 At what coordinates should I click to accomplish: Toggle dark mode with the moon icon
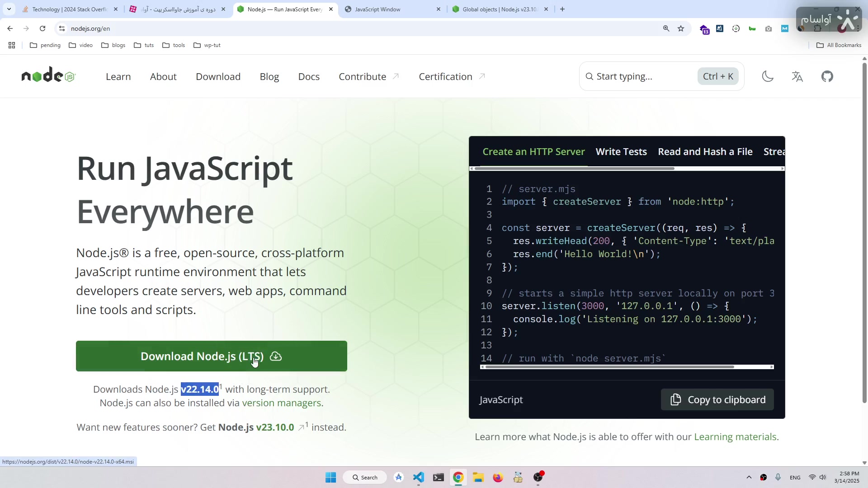pos(768,76)
